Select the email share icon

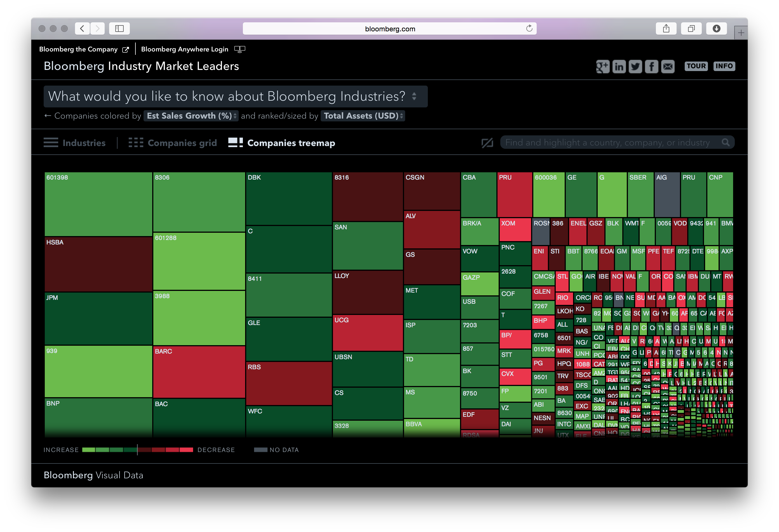pyautogui.click(x=668, y=66)
